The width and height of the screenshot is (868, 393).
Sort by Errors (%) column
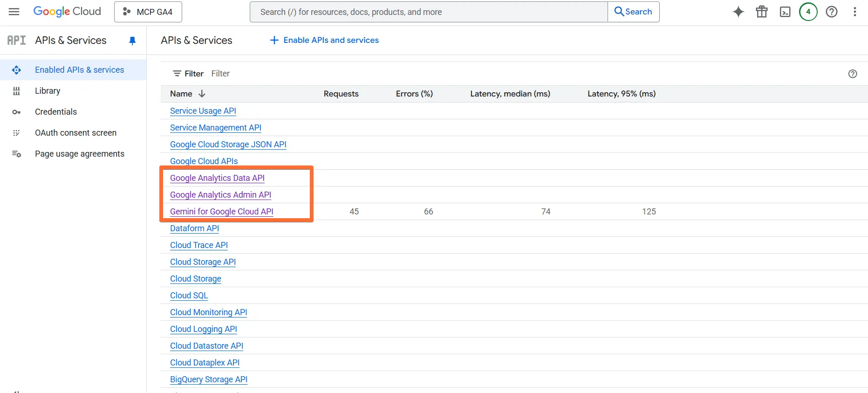(414, 94)
